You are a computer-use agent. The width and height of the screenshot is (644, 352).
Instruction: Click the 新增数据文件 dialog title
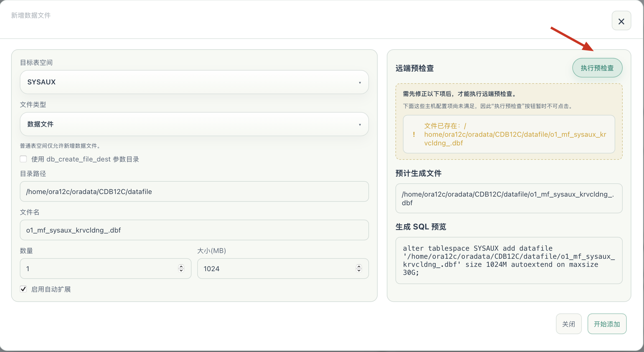click(x=31, y=16)
